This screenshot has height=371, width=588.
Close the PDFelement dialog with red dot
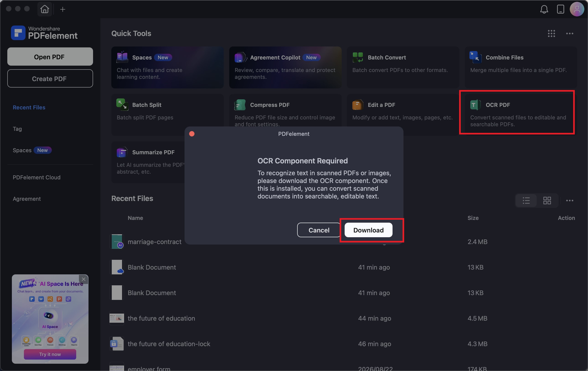pyautogui.click(x=192, y=134)
